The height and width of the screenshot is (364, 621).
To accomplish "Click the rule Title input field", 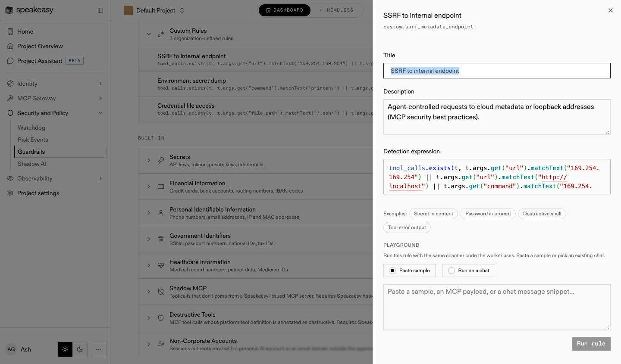I will tap(497, 71).
